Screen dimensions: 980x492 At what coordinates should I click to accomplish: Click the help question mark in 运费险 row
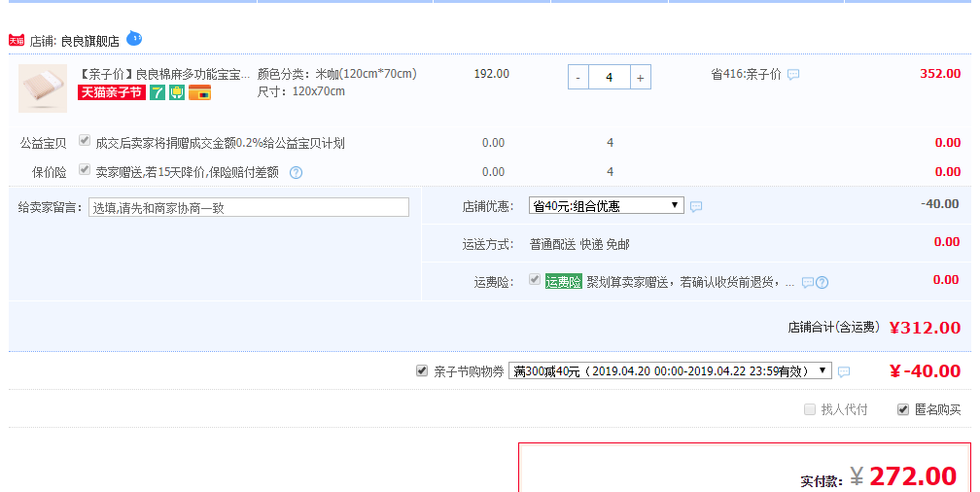coord(822,283)
